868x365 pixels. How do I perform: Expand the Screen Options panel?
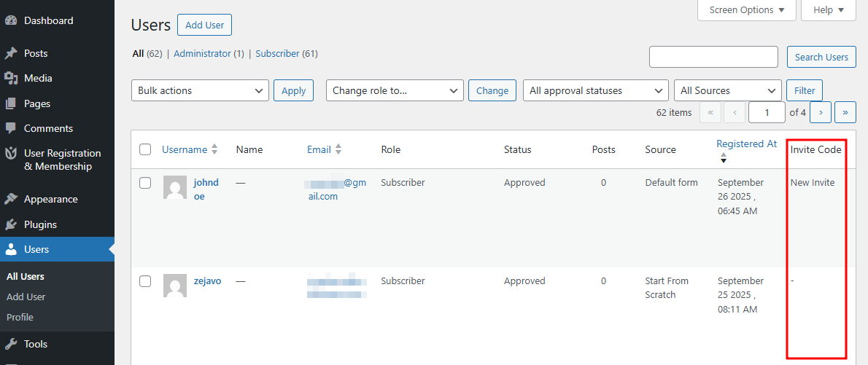[x=747, y=10]
